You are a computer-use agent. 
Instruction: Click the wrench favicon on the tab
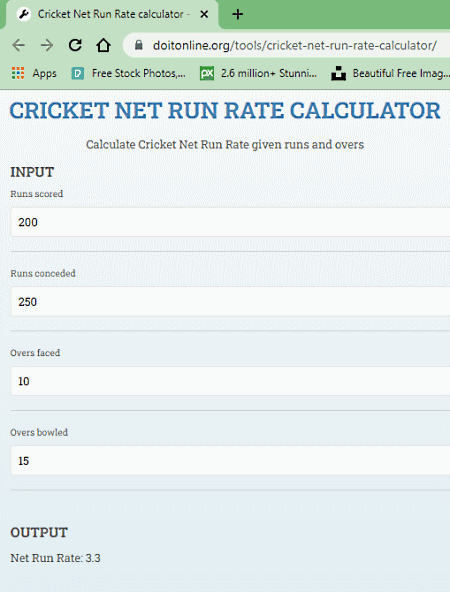click(24, 14)
